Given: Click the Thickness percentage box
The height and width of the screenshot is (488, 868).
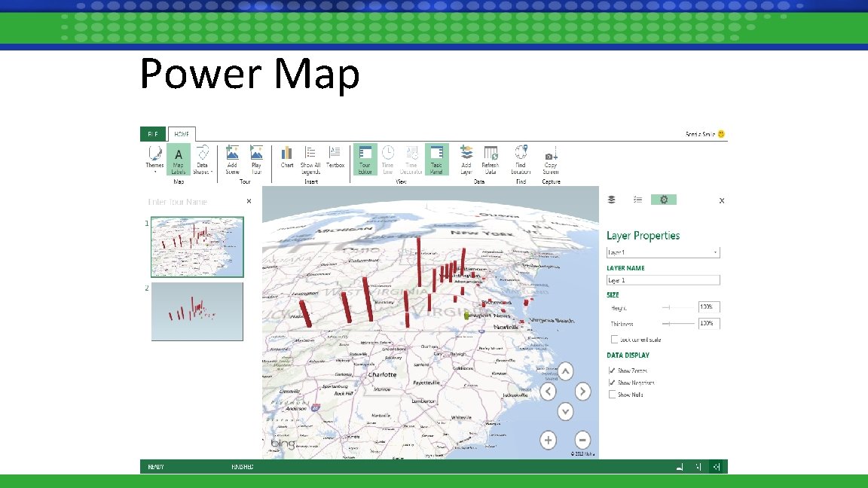Looking at the screenshot, I should (x=708, y=323).
